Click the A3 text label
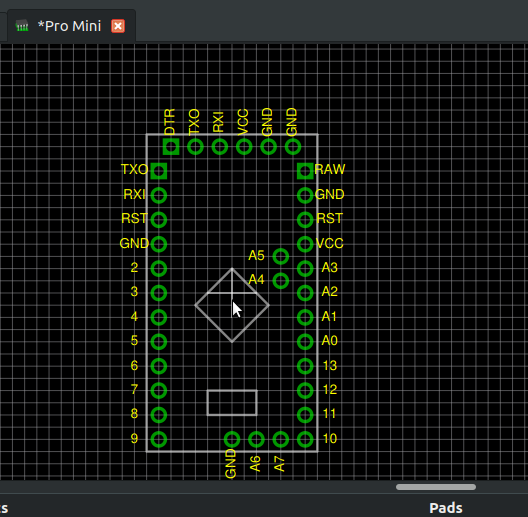The image size is (528, 517). pyautogui.click(x=329, y=267)
